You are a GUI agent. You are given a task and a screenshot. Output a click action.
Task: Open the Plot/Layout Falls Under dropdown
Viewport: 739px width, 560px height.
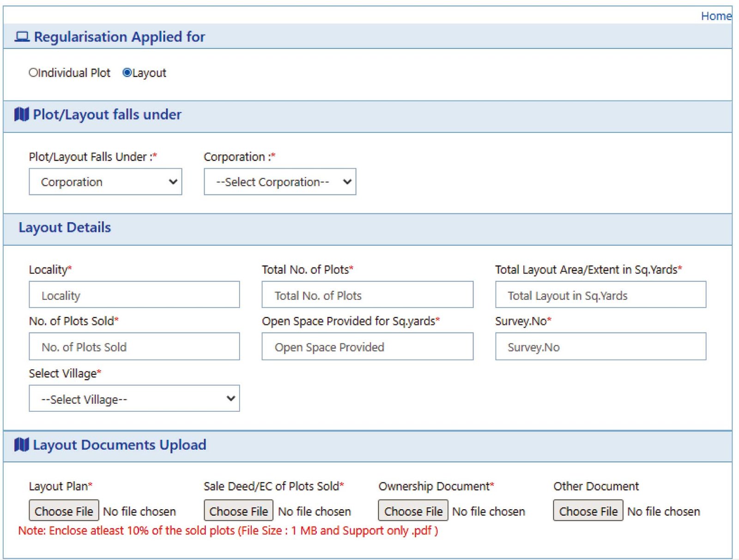pos(105,182)
